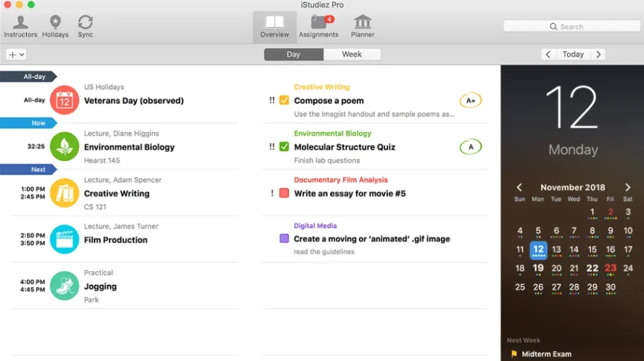Click the Search field
Image resolution: width=644 pixels, height=361 pixels.
point(571,26)
